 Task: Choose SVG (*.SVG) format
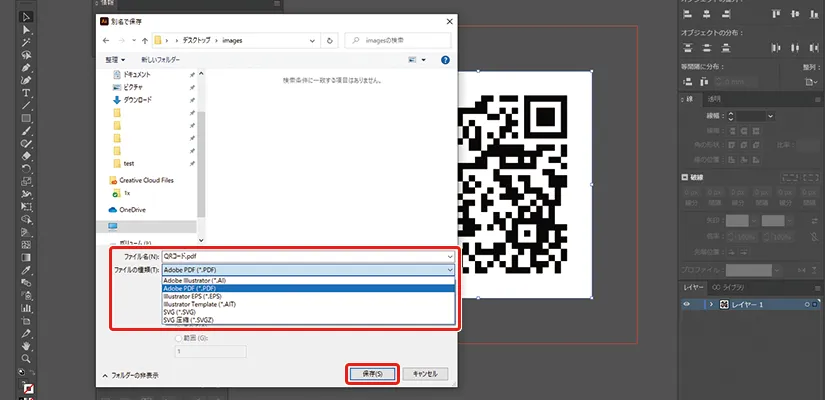[x=308, y=312]
